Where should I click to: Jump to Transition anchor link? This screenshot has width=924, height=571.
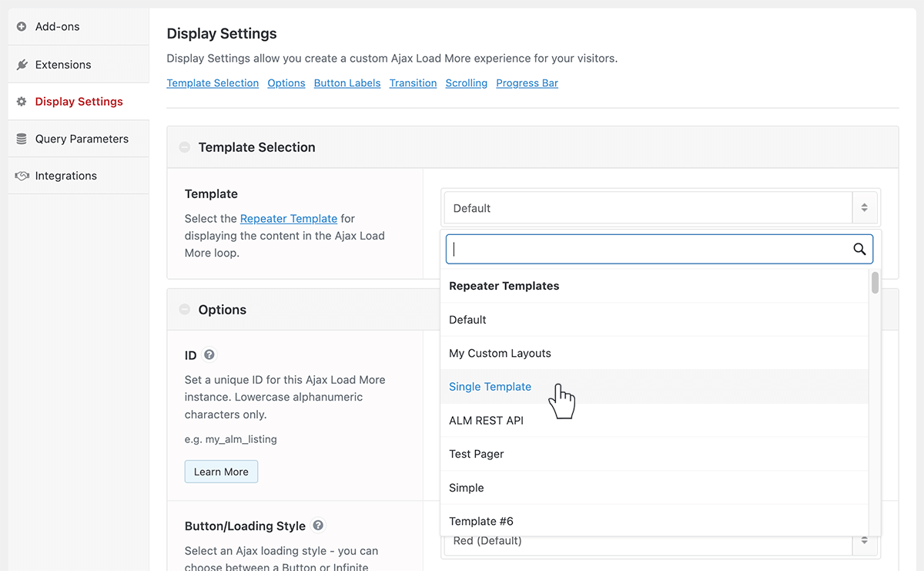coord(413,83)
